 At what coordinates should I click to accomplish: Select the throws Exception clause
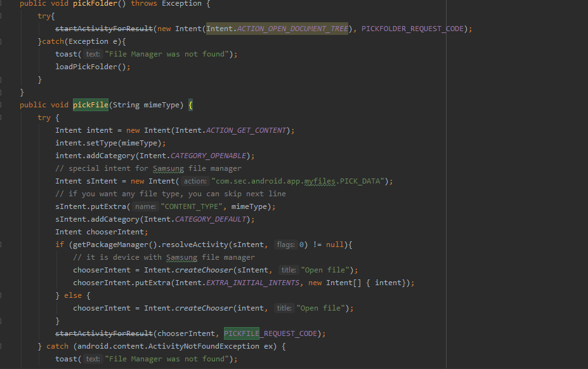click(166, 4)
